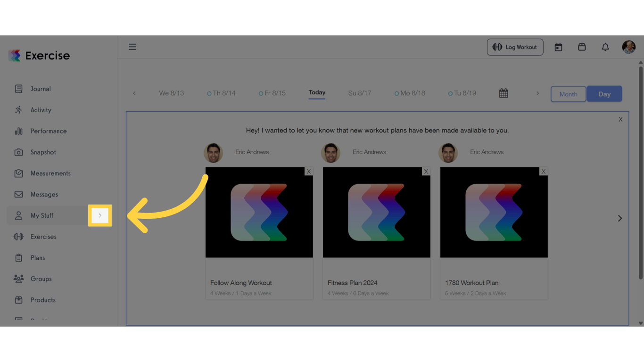Select the Activity icon

click(41, 110)
